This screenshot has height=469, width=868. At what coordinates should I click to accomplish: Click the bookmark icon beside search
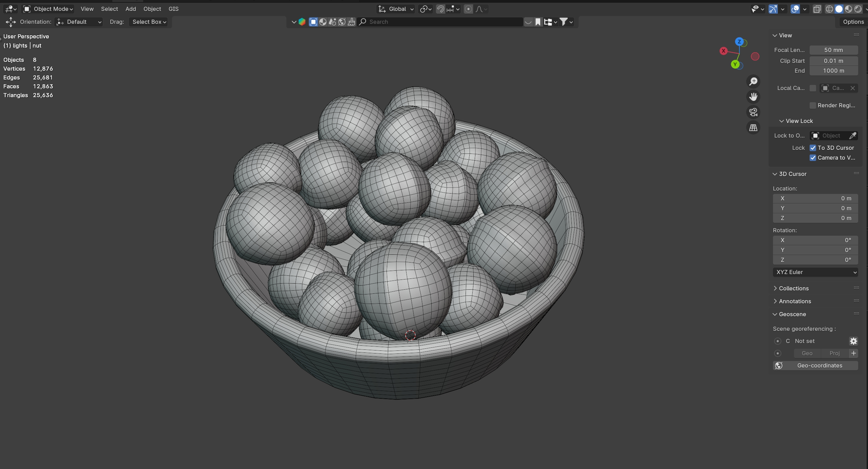click(x=538, y=22)
